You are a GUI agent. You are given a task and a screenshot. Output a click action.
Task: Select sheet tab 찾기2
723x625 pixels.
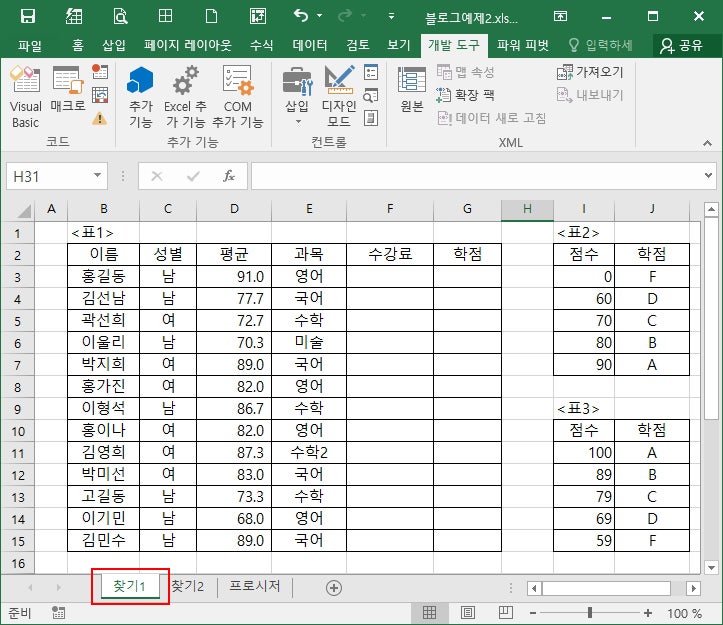click(x=188, y=586)
